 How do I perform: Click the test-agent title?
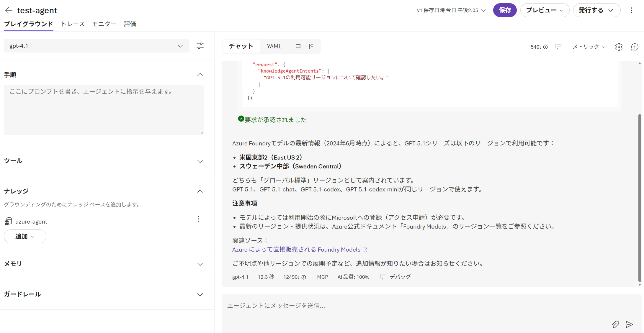pos(37,10)
